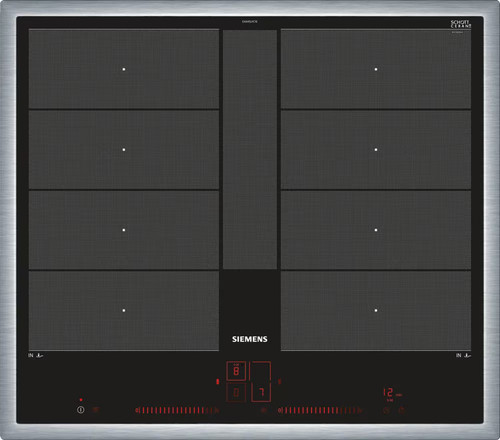Image resolution: width=500 pixels, height=440 pixels.
Task: Click the IN induction symbol at bottom right
Action: click(x=464, y=355)
